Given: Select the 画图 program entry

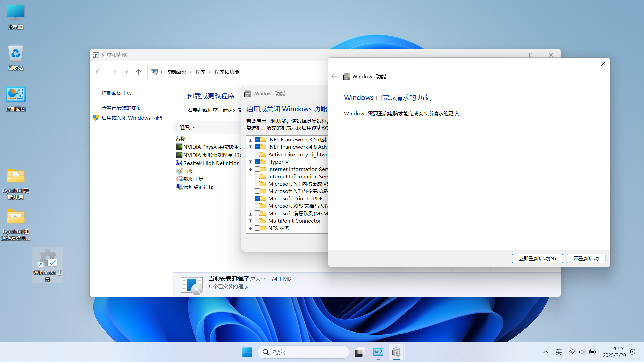Looking at the screenshot, I should point(185,171).
